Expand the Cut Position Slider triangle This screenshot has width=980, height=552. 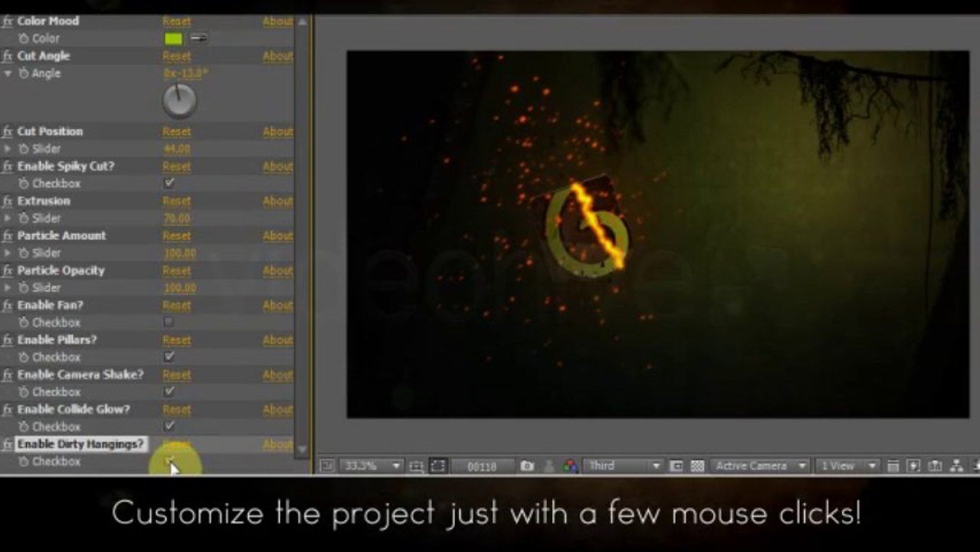[x=8, y=149]
